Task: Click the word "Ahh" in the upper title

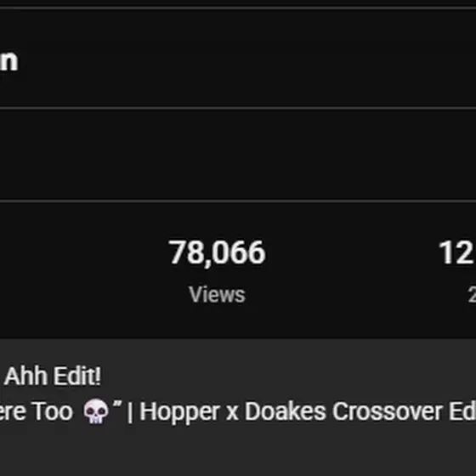Action: (25, 376)
